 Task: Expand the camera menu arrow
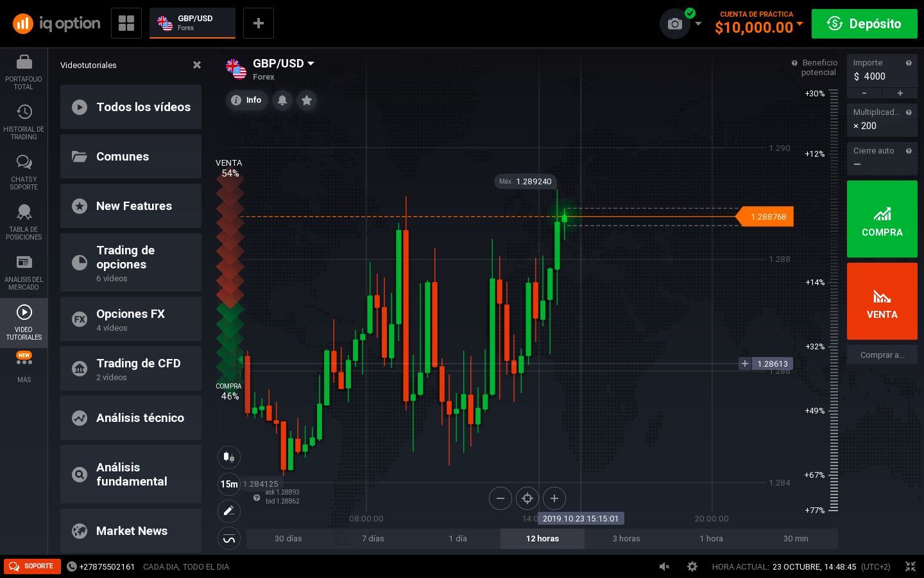699,24
